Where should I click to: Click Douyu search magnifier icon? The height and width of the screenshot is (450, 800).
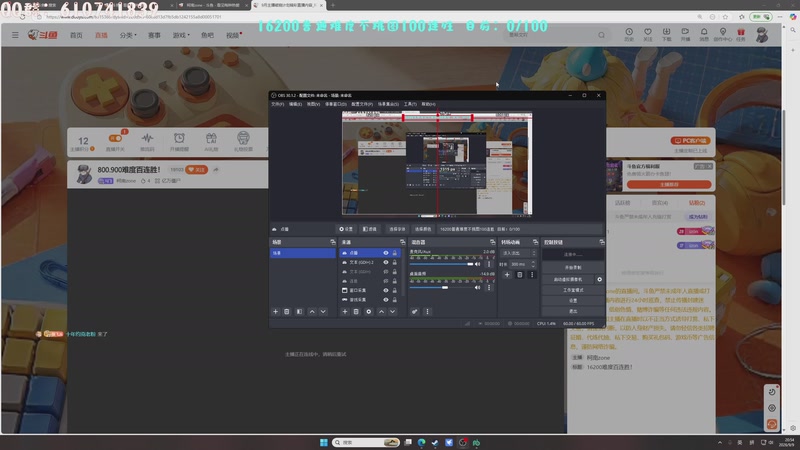pyautogui.click(x=602, y=35)
